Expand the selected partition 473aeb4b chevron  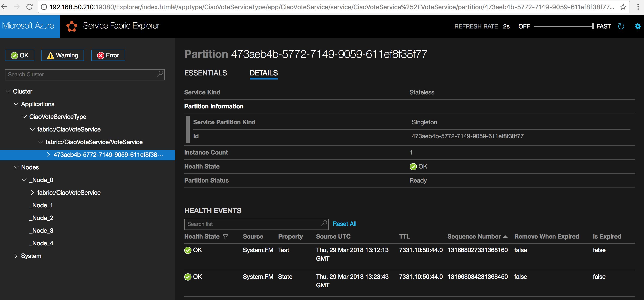coord(49,155)
